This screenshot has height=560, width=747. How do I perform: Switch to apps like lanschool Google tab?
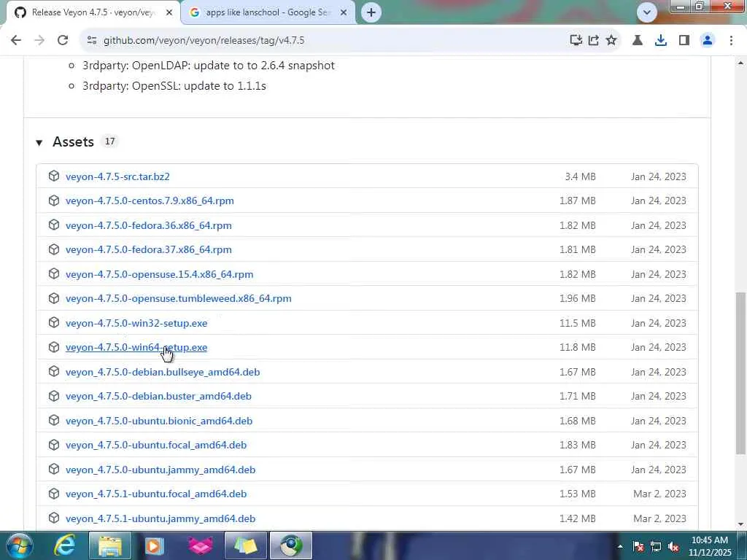pyautogui.click(x=268, y=13)
